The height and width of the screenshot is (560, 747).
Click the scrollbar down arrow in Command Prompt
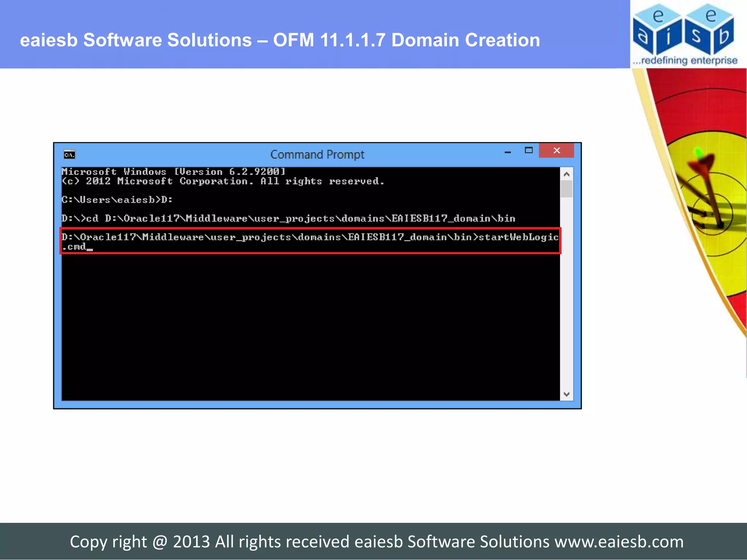click(x=566, y=394)
